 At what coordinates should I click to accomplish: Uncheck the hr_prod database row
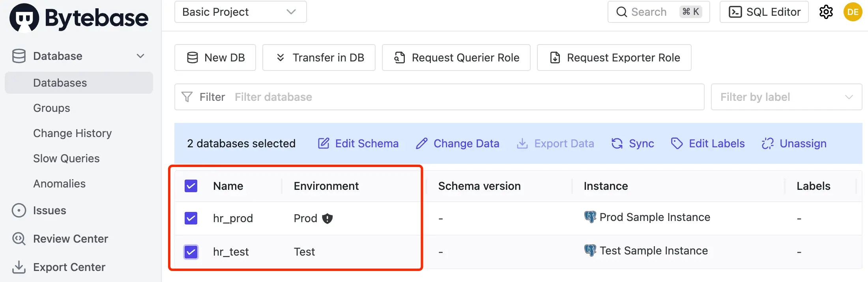click(x=191, y=218)
